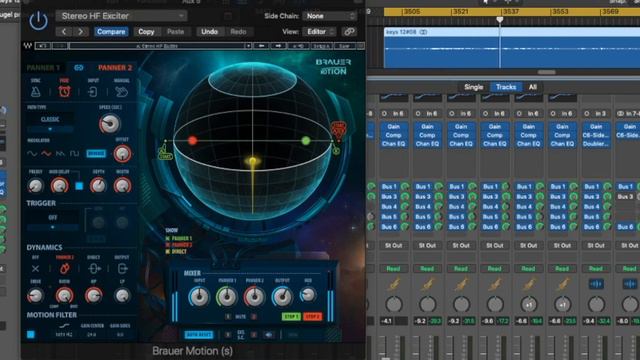640x360 pixels.
Task: Select the sine wave modulator shape
Action: pyautogui.click(x=32, y=153)
